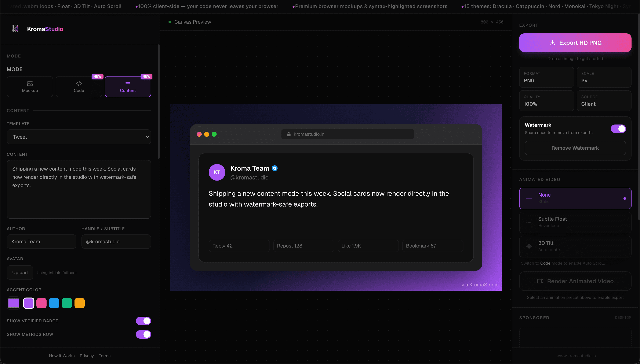Click the yellow dot in mockup window
Viewport: 640px width, 364px height.
207,134
